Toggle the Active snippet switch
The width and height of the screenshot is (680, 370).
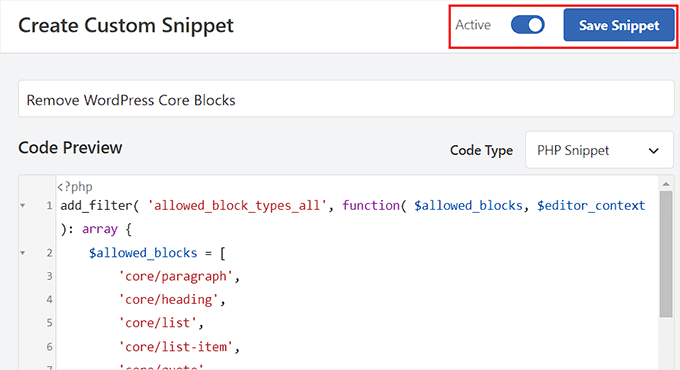pos(527,25)
